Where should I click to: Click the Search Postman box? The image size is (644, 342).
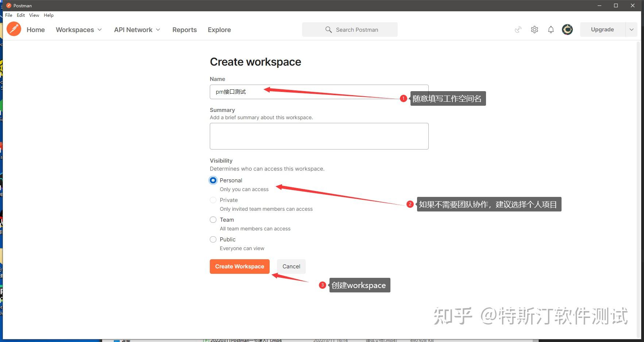(350, 30)
